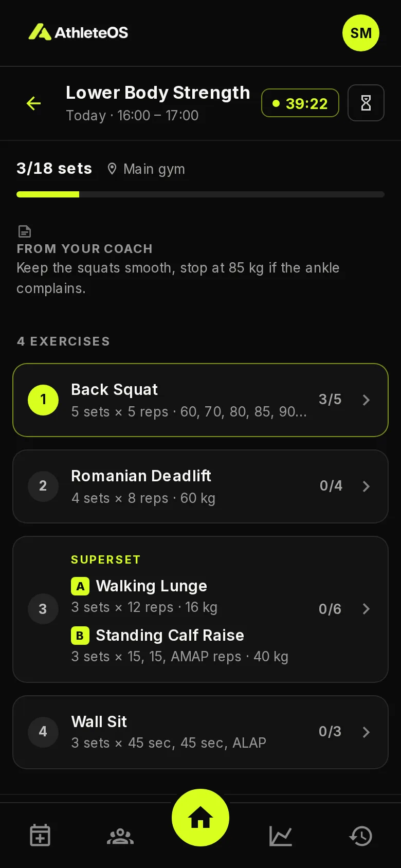The height and width of the screenshot is (868, 401).
Task: Tap the number 1 exercise badge
Action: click(x=43, y=400)
